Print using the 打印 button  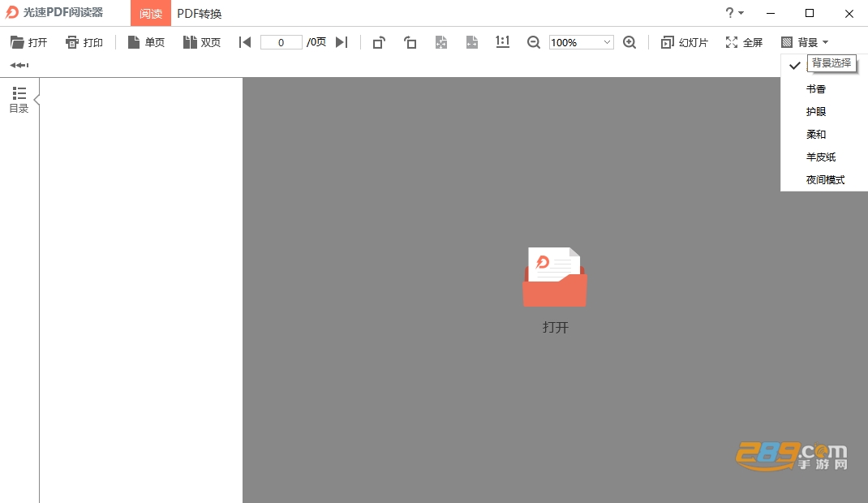coord(84,42)
